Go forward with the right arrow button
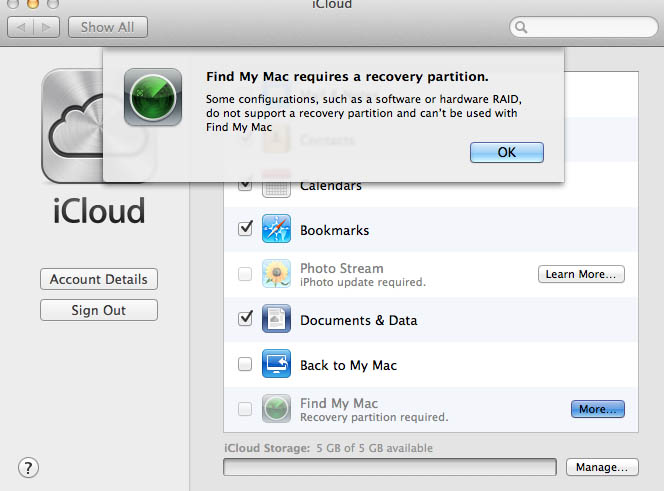The image size is (664, 491). pos(47,27)
